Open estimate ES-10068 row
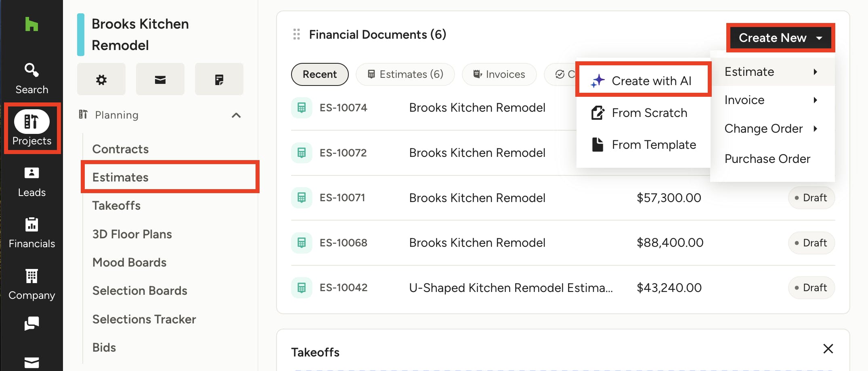Viewport: 868px width, 371px height. click(x=563, y=243)
